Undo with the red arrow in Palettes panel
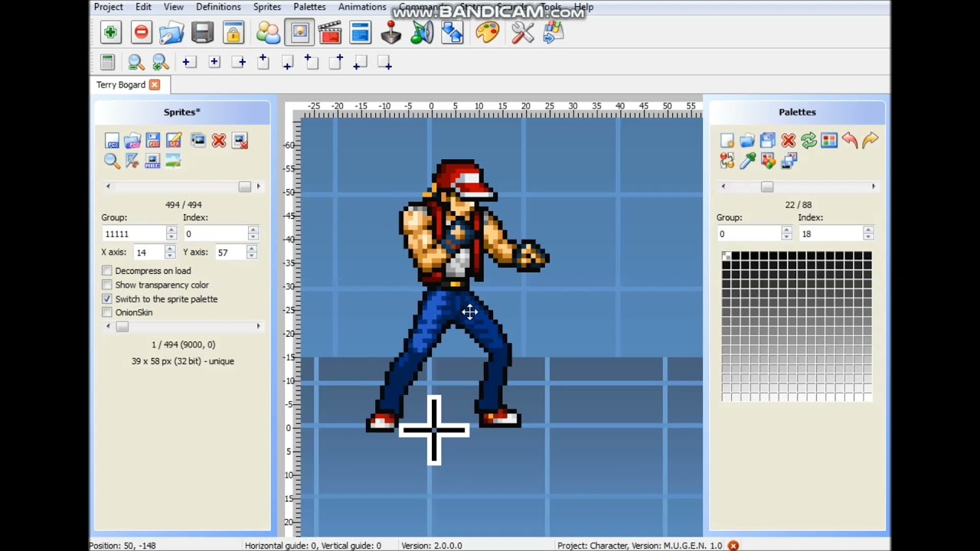 (849, 141)
